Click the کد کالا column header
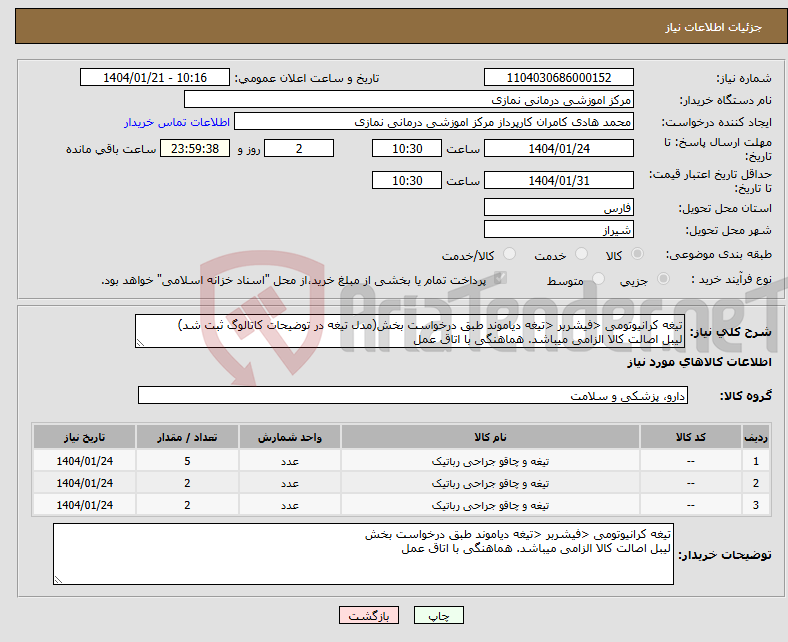 (x=691, y=437)
